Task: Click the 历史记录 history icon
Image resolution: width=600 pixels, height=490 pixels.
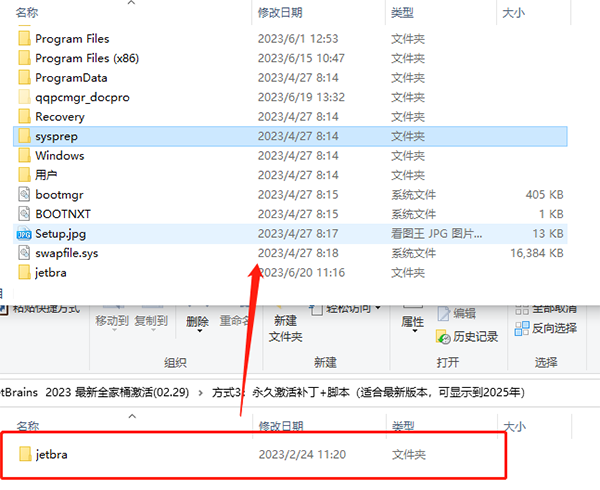Action: 443,337
